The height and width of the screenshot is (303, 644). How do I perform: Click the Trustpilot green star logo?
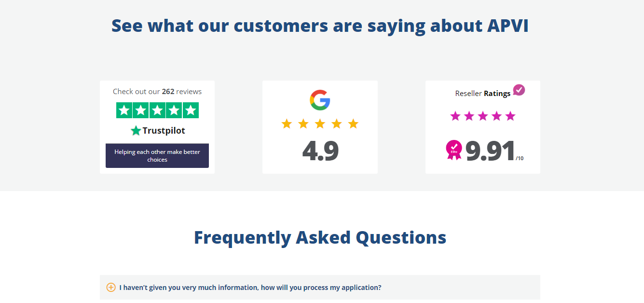click(136, 131)
